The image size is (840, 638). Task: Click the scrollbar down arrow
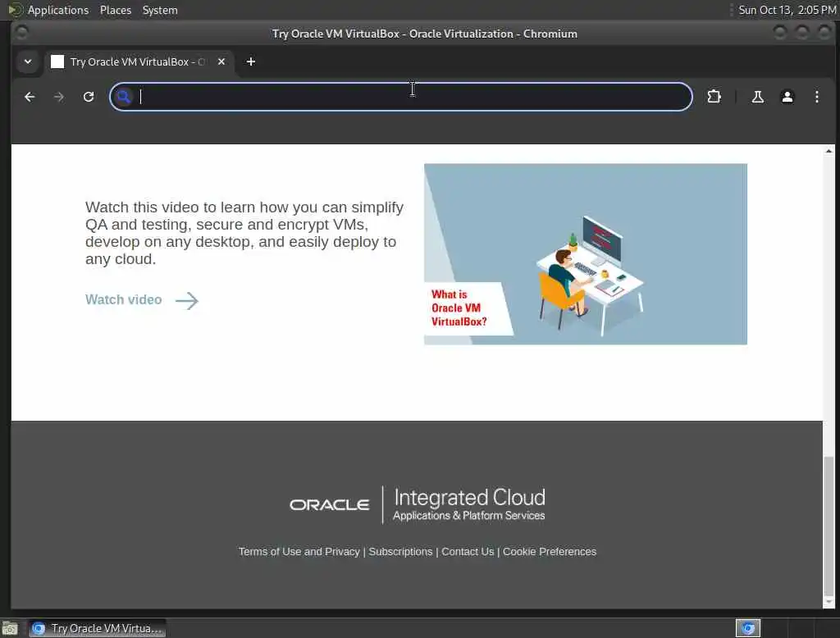(x=829, y=602)
